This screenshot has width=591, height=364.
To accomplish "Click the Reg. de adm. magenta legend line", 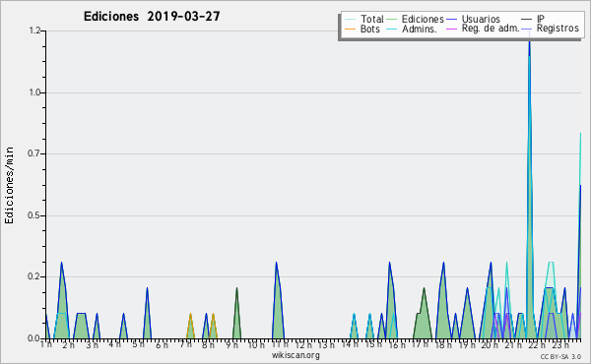I will 451,29.
